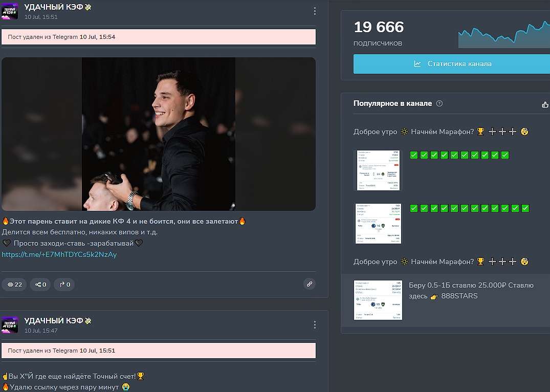Click the subscribers growth chart
This screenshot has height=392, width=550.
click(504, 35)
